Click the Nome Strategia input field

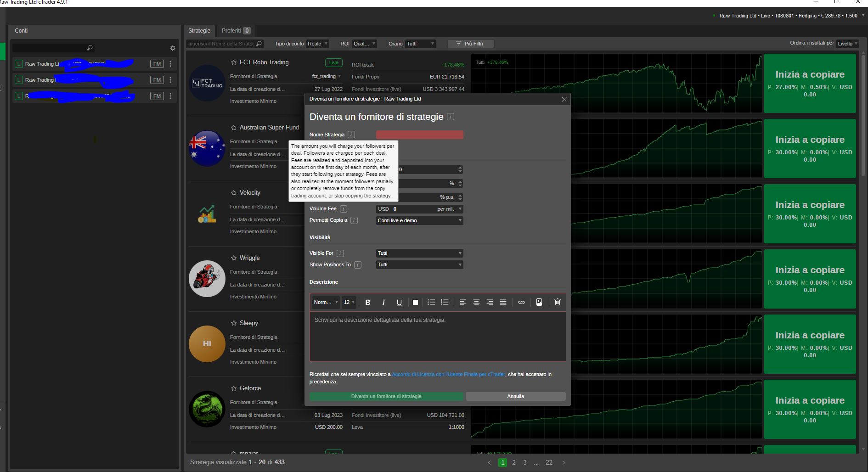pos(419,135)
